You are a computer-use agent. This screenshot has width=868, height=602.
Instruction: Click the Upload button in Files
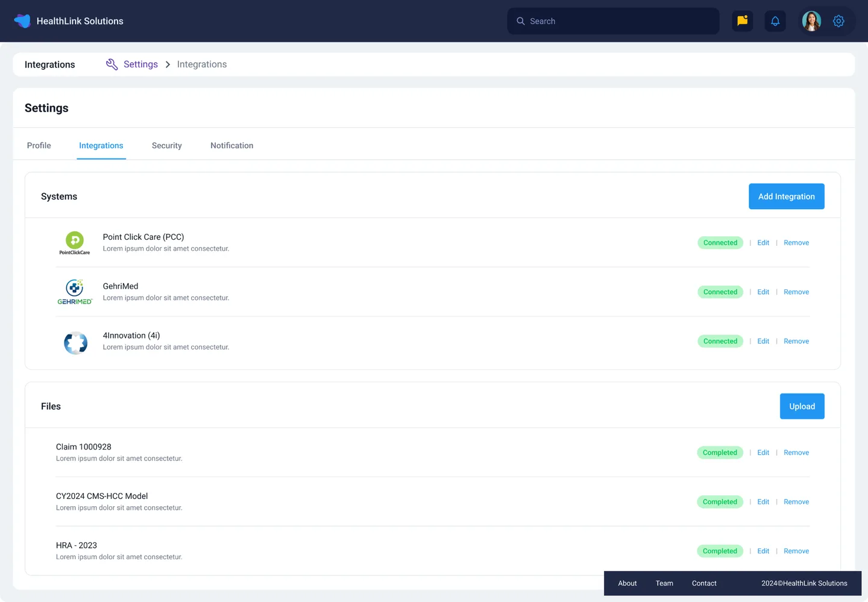802,406
